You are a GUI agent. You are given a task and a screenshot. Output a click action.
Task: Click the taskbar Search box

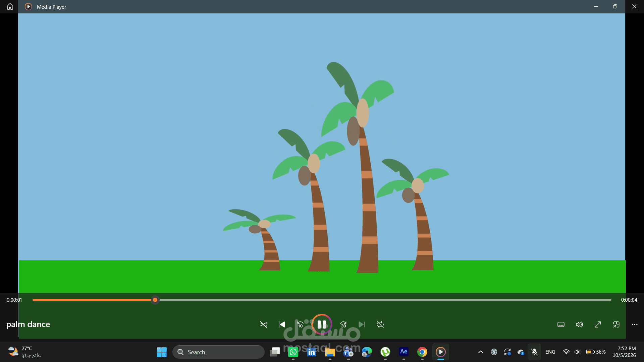[218, 352]
